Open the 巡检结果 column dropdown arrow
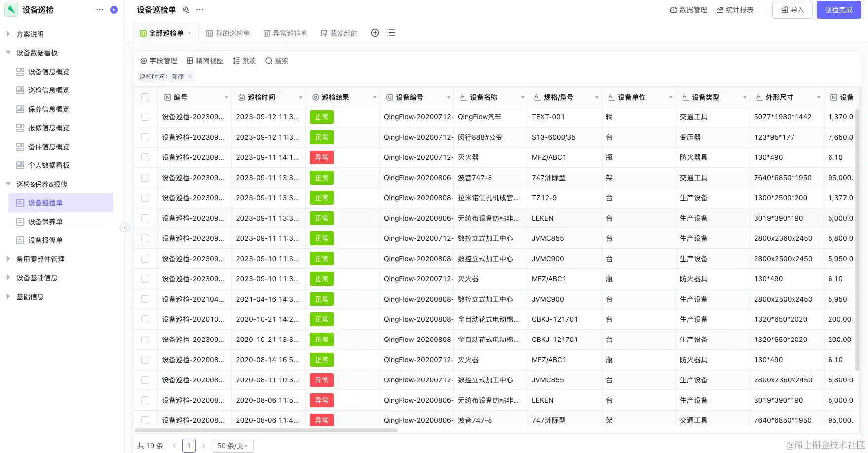Screen dimensions: 868x453 375,97
